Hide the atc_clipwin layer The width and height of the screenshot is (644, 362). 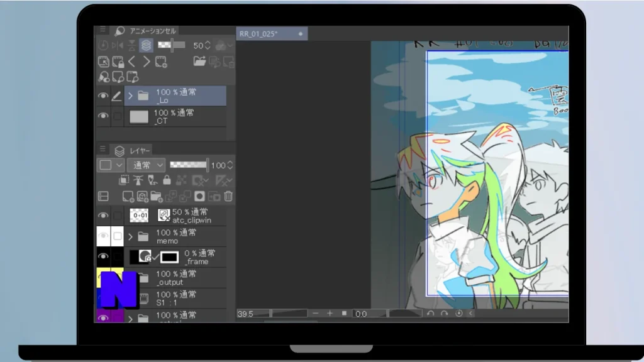tap(103, 216)
